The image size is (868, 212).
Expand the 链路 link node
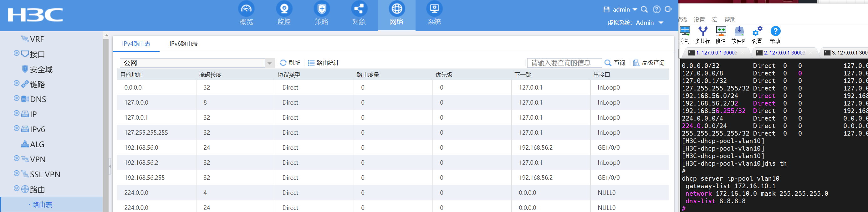[x=16, y=83]
